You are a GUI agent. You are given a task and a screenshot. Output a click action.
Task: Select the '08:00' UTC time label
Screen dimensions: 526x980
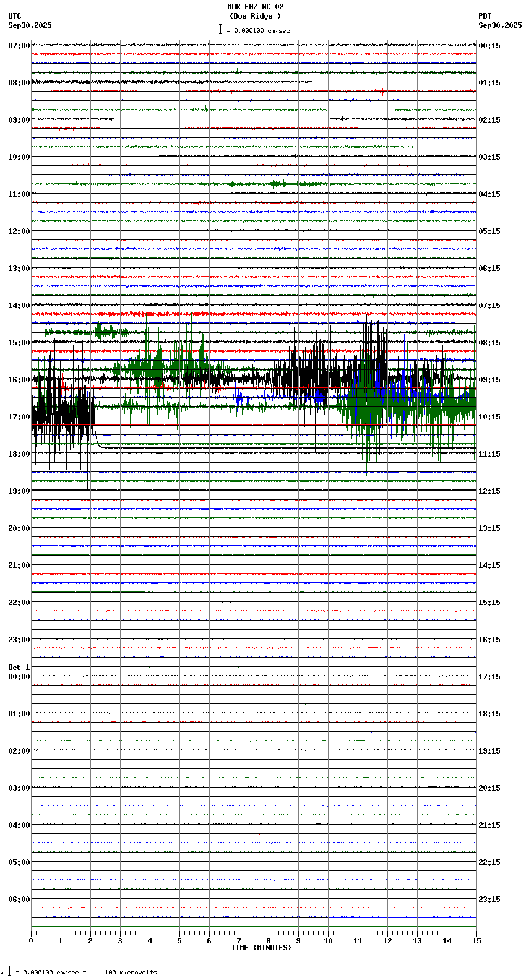pyautogui.click(x=19, y=83)
